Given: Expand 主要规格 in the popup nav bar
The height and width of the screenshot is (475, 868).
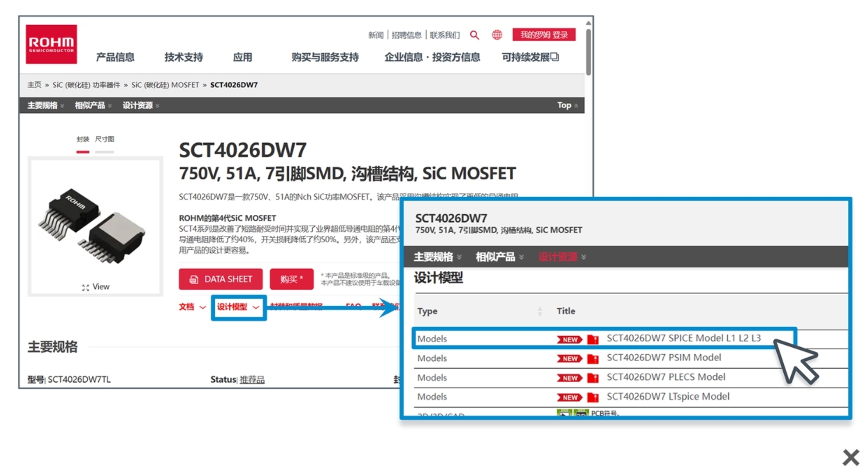Looking at the screenshot, I should tap(437, 257).
